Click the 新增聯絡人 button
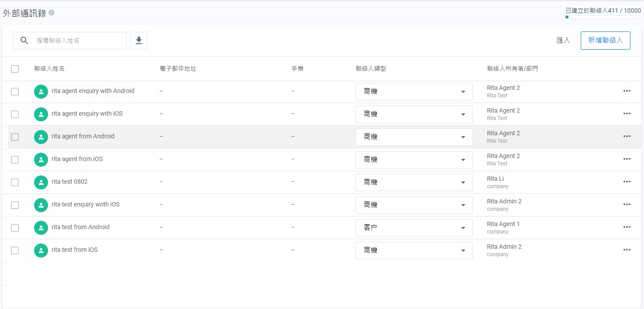Viewport: 644px width, 309px height. [605, 41]
